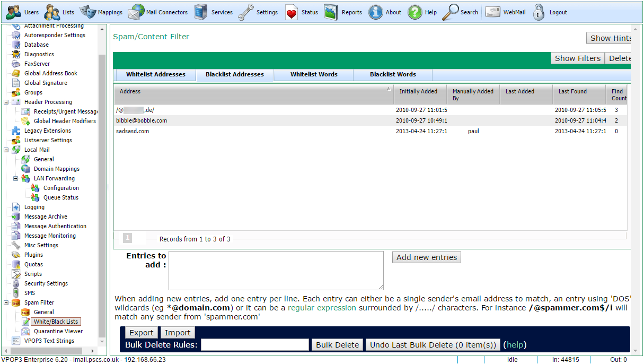This screenshot has width=644, height=364.
Task: Collapse the Spam Filter tree node
Action: (6, 302)
